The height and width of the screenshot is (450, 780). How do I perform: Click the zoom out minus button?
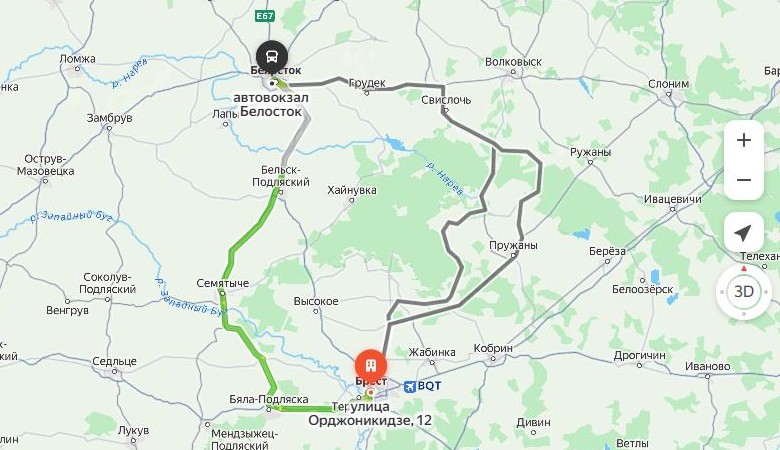pyautogui.click(x=744, y=180)
